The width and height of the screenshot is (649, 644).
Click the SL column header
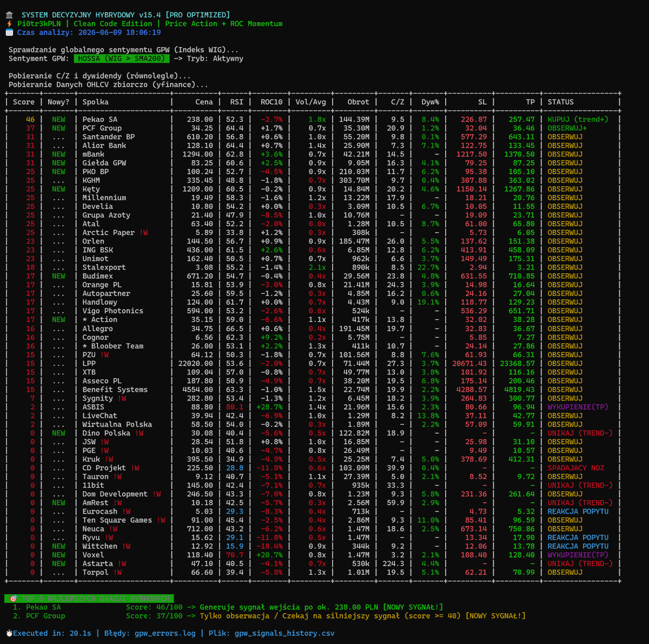tap(482, 102)
